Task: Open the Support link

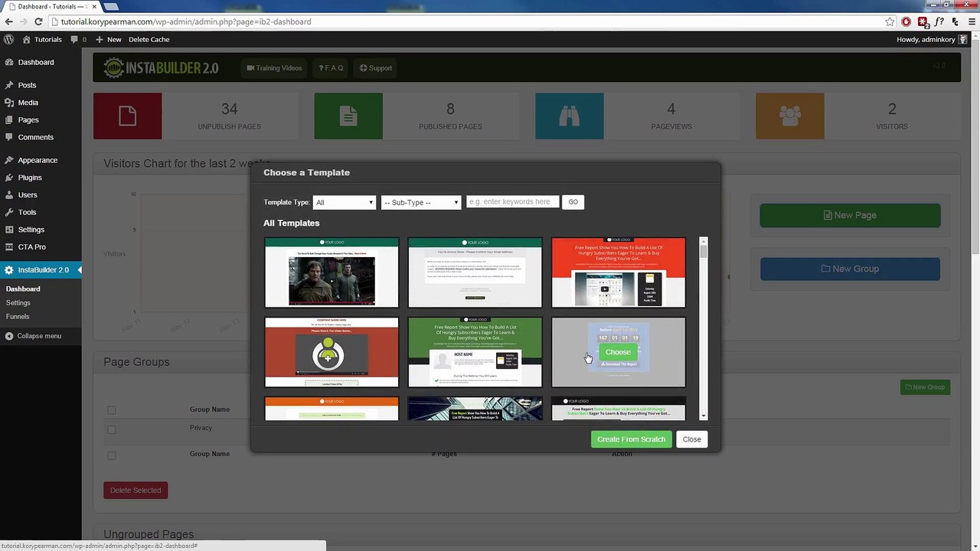Action: pos(376,68)
